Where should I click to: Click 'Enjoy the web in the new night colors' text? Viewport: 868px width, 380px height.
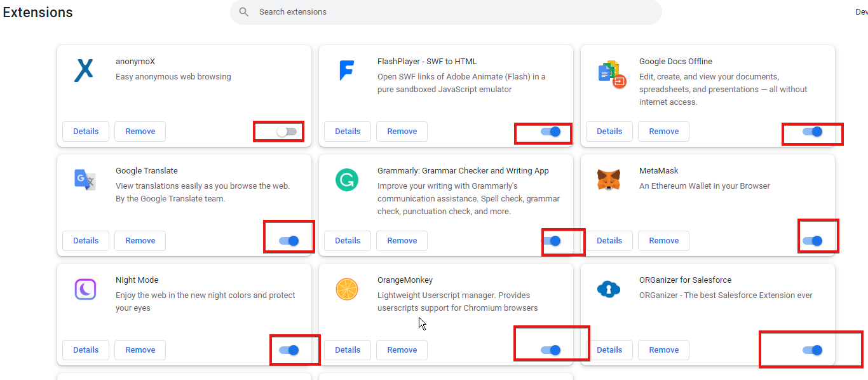[206, 302]
